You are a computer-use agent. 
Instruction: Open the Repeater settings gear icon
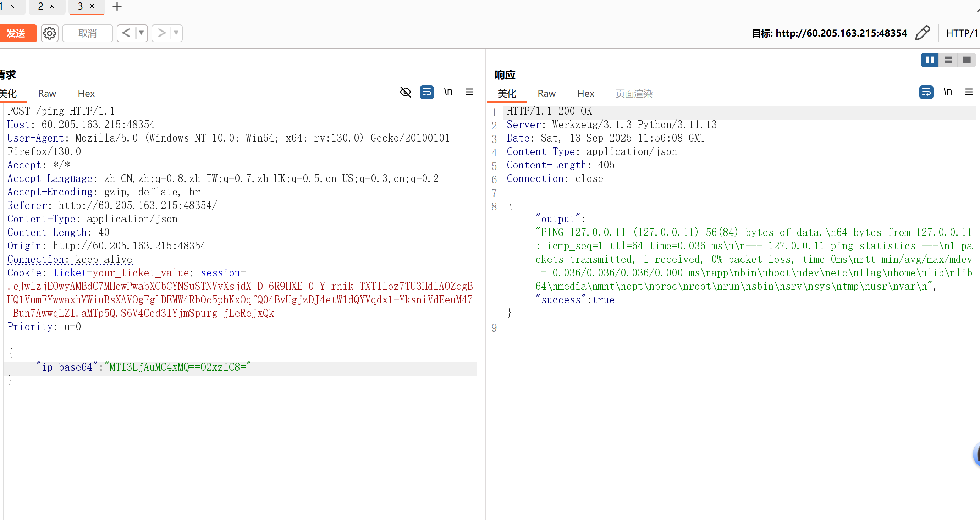click(x=49, y=33)
